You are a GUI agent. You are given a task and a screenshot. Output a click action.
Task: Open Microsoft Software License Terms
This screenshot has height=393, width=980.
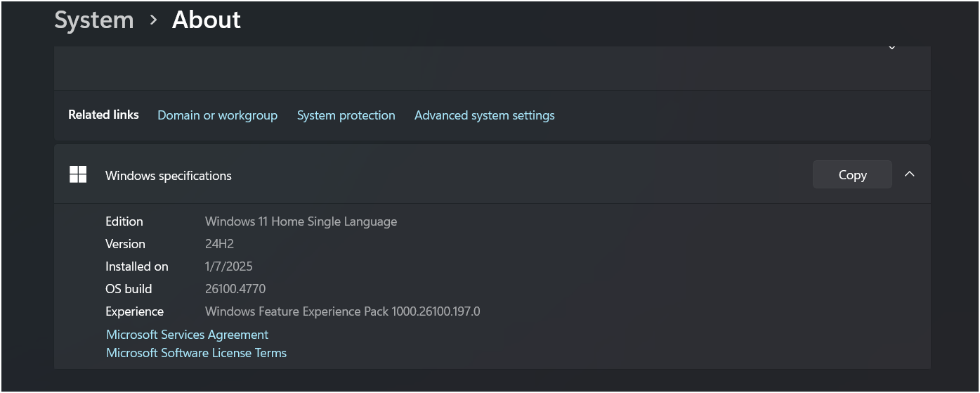point(196,353)
